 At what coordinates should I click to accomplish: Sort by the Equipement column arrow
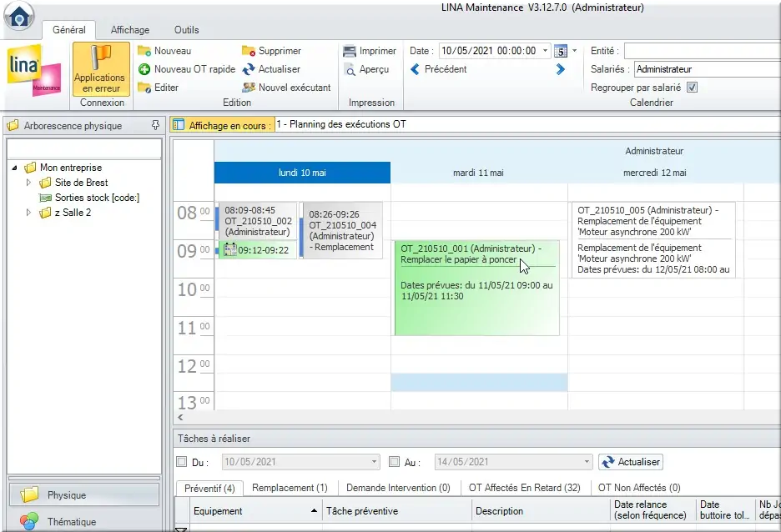314,510
